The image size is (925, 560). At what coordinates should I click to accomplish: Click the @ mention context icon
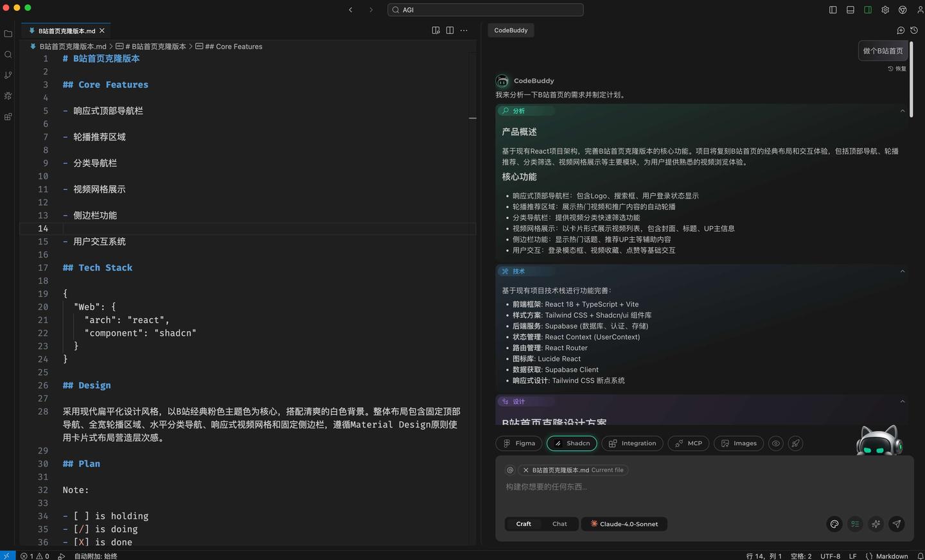(x=510, y=470)
